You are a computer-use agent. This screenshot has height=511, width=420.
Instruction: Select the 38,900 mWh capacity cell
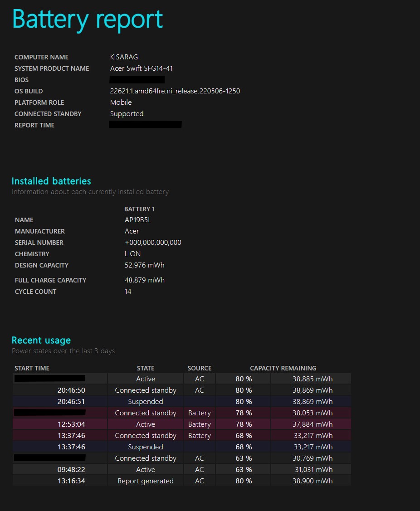[311, 481]
